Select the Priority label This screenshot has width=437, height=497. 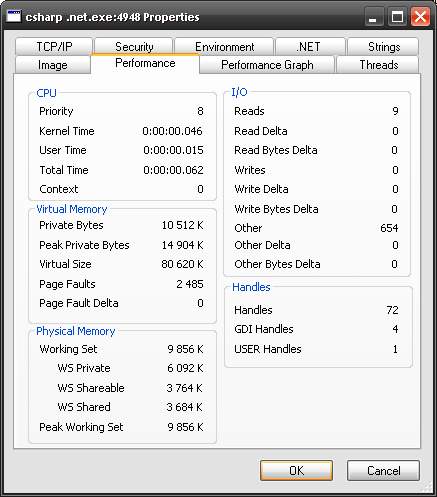click(x=56, y=111)
